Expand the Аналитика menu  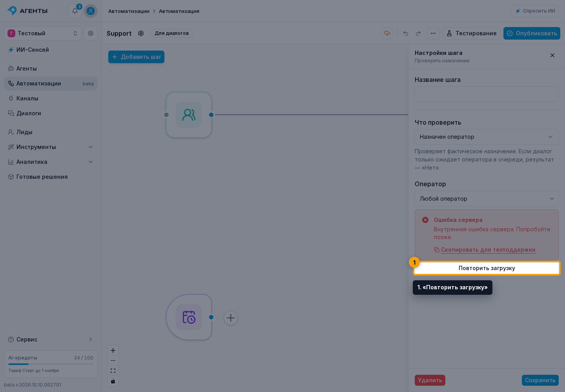pos(51,162)
